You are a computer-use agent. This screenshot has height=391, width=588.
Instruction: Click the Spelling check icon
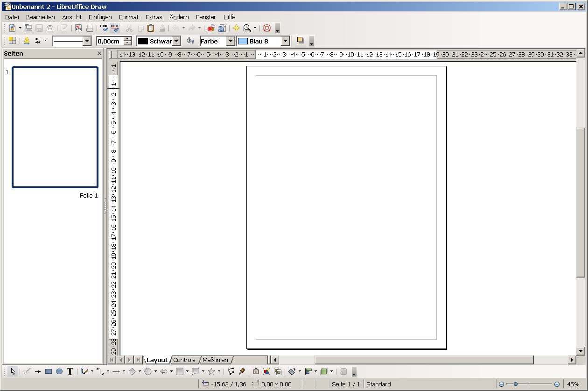104,28
